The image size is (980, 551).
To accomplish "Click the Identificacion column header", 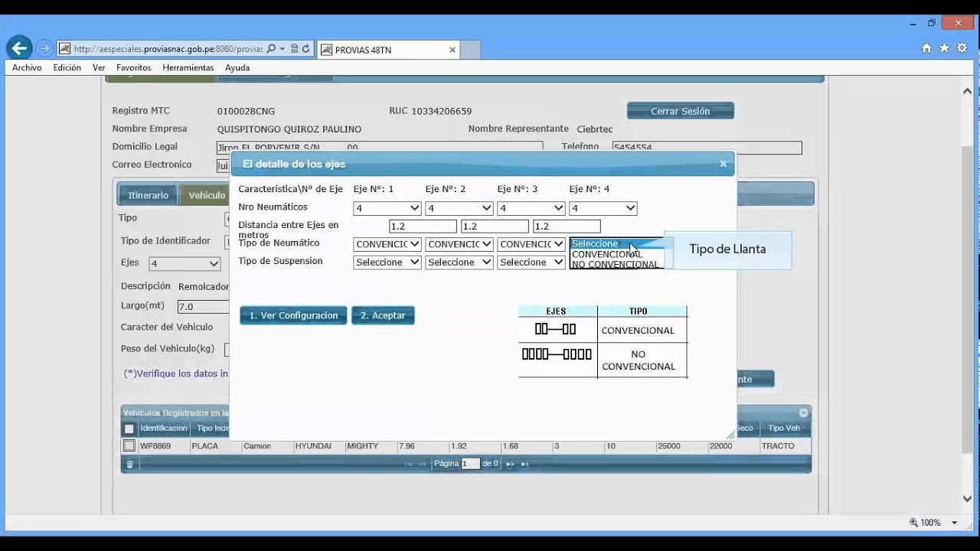I will point(164,429).
